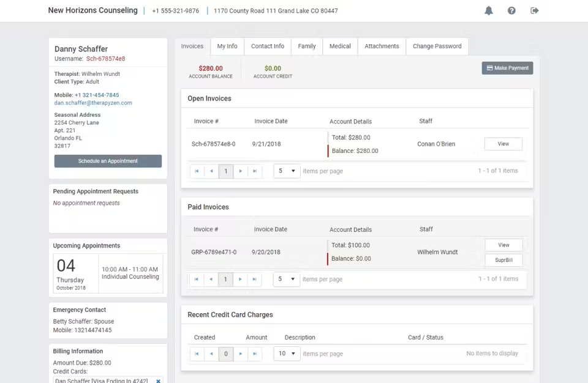
Task: Remove the Visa ending in 4242 card
Action: coord(158,381)
